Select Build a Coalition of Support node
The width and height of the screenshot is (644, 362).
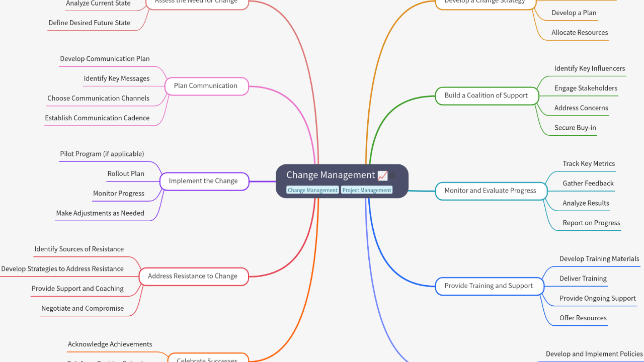coord(486,96)
